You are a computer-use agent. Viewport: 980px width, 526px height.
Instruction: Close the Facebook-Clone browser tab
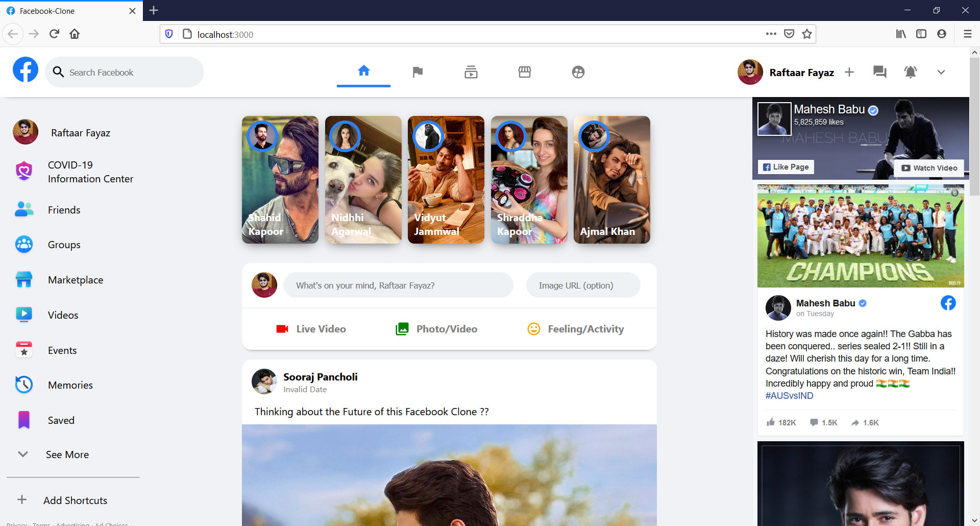point(132,11)
